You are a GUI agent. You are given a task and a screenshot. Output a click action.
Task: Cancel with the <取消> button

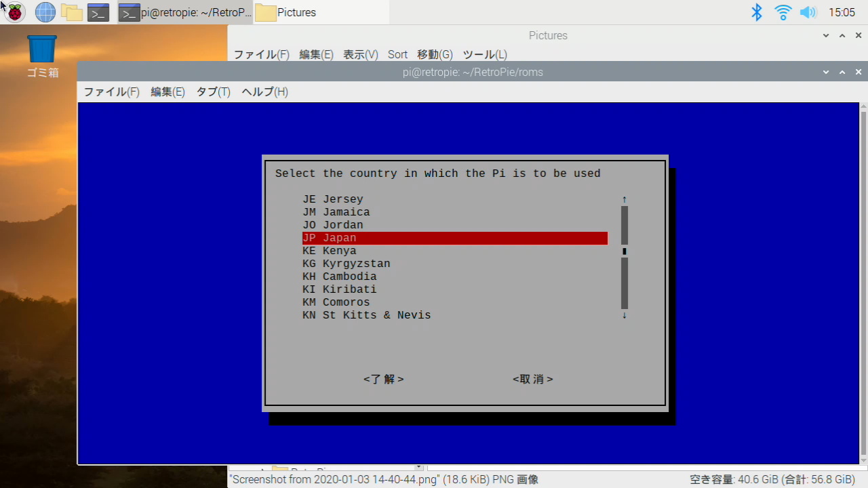click(x=533, y=380)
